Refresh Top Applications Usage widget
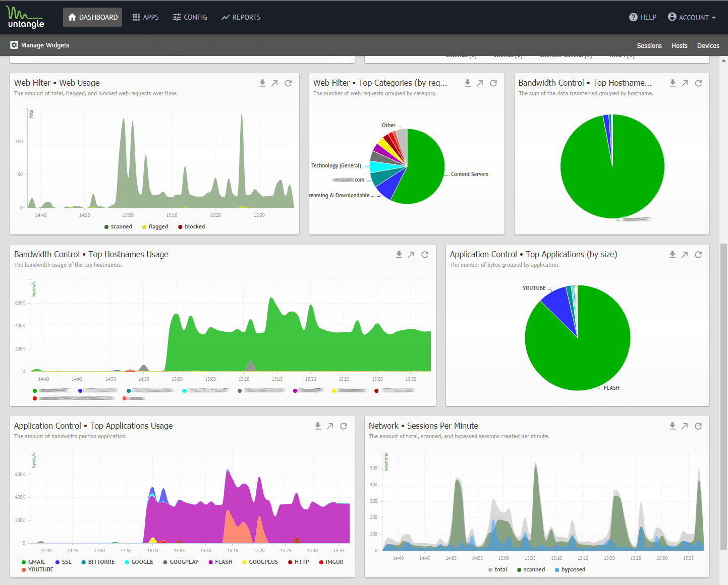Screen dimensions: 728x585 click(344, 426)
